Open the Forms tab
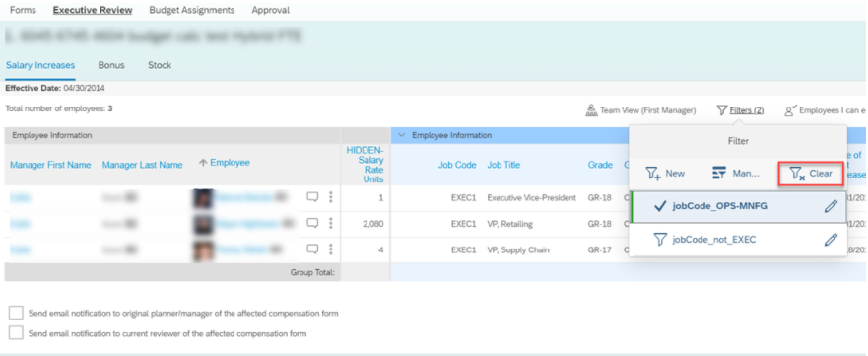The height and width of the screenshot is (356, 868). click(x=24, y=10)
